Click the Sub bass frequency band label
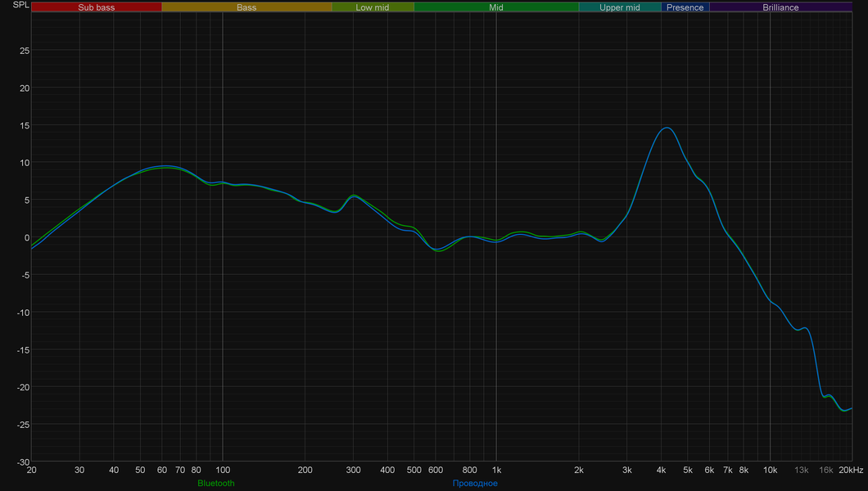868x491 pixels. [97, 7]
